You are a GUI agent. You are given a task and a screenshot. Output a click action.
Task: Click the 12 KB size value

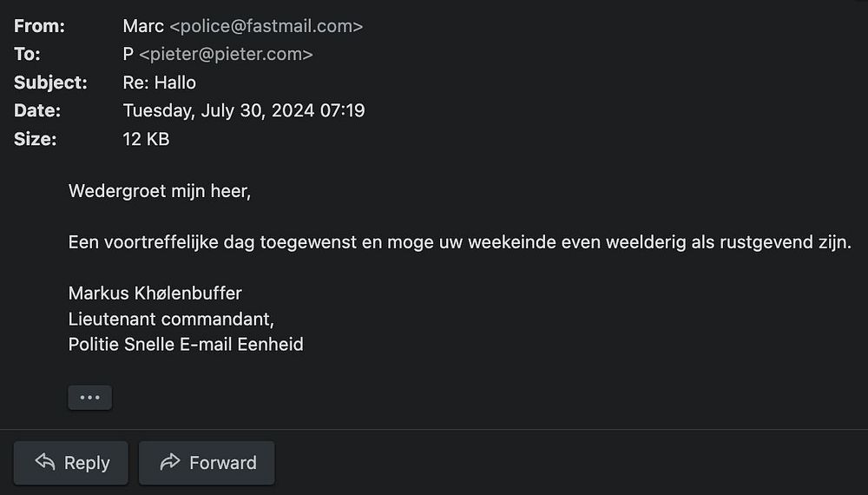[146, 138]
